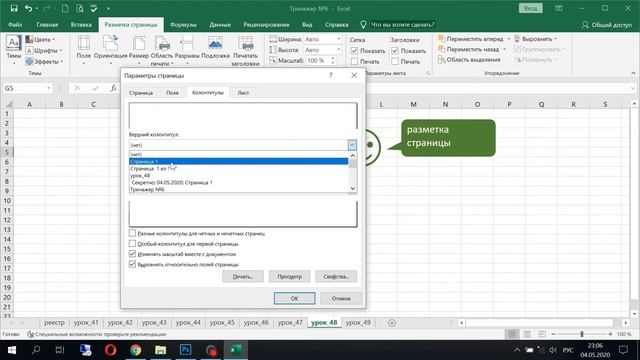Enable different odd and even pages checkbox
The width and height of the screenshot is (640, 360).
132,233
